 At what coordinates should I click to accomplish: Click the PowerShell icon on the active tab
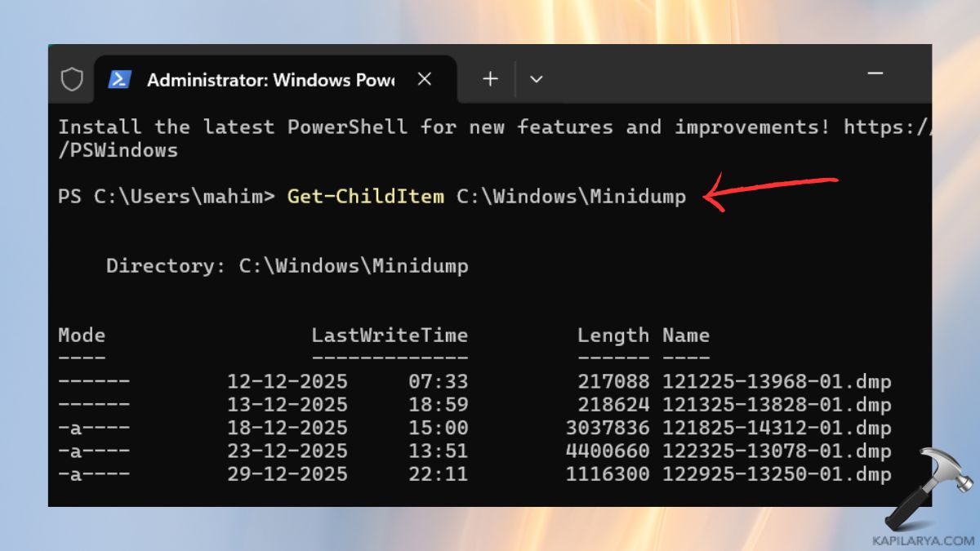pyautogui.click(x=119, y=78)
